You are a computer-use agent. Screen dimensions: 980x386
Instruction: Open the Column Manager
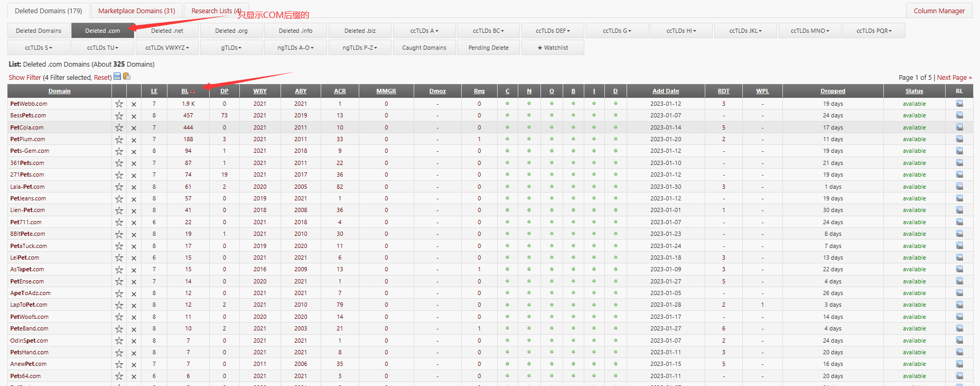939,11
